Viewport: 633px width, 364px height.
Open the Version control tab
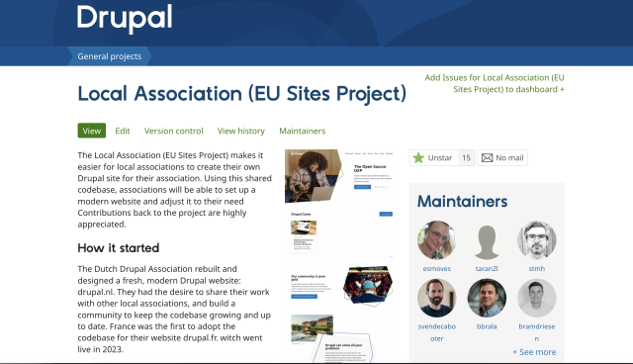click(x=174, y=131)
